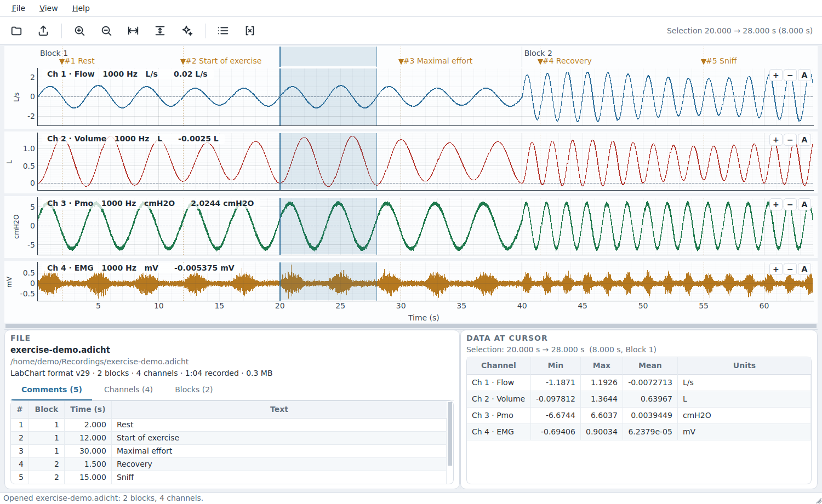Increase Ch 3 Pmo scale with plus button
The height and width of the screenshot is (504, 822).
click(776, 204)
